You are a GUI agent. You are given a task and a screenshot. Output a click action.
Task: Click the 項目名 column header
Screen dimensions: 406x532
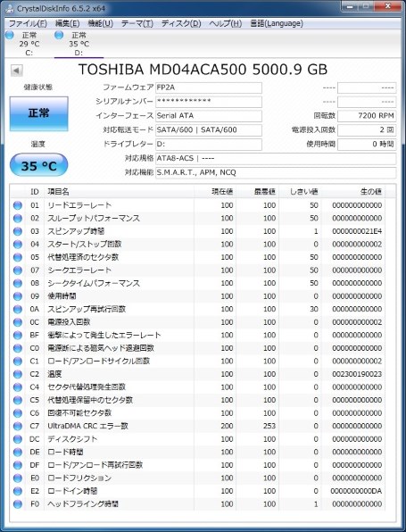pyautogui.click(x=119, y=192)
